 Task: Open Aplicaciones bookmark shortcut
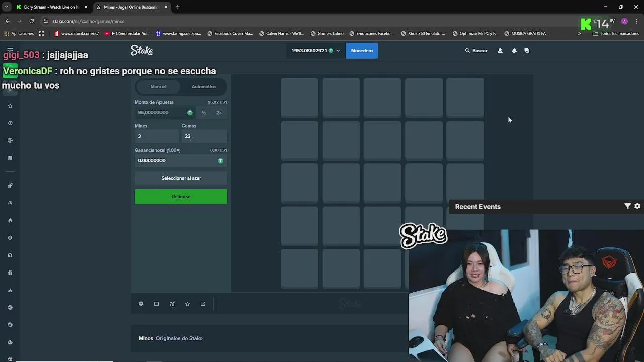(x=19, y=34)
